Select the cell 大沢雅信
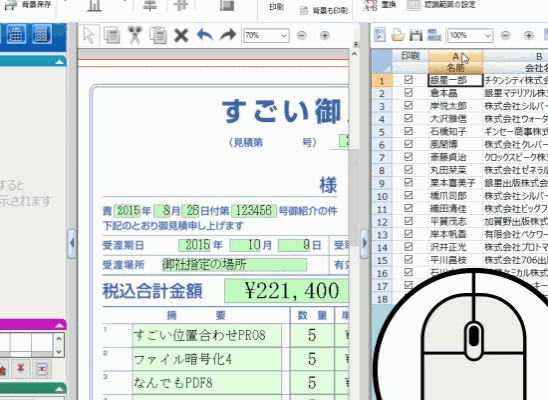This screenshot has width=548, height=400. (456, 118)
